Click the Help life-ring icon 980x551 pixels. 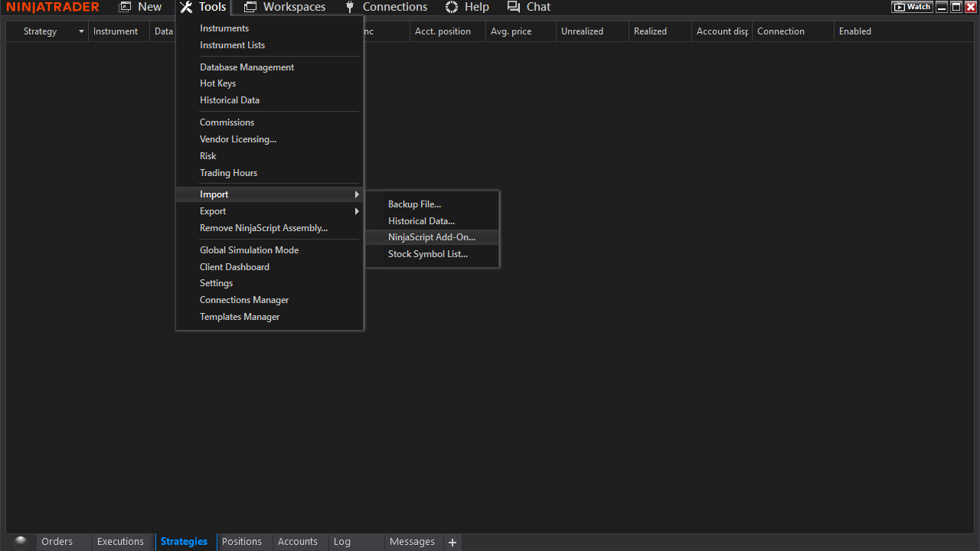pyautogui.click(x=451, y=7)
